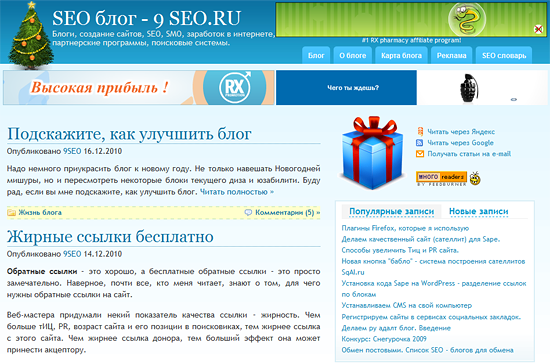Viewport: 550px width, 364px height.
Task: Open the post Жирные ссылки бесплатно
Action: [110, 236]
